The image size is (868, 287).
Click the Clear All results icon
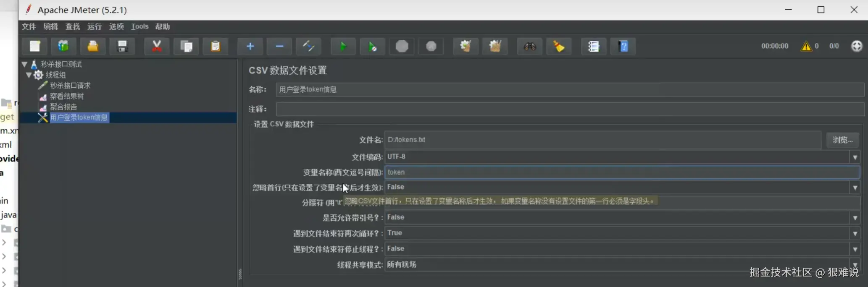coord(495,46)
